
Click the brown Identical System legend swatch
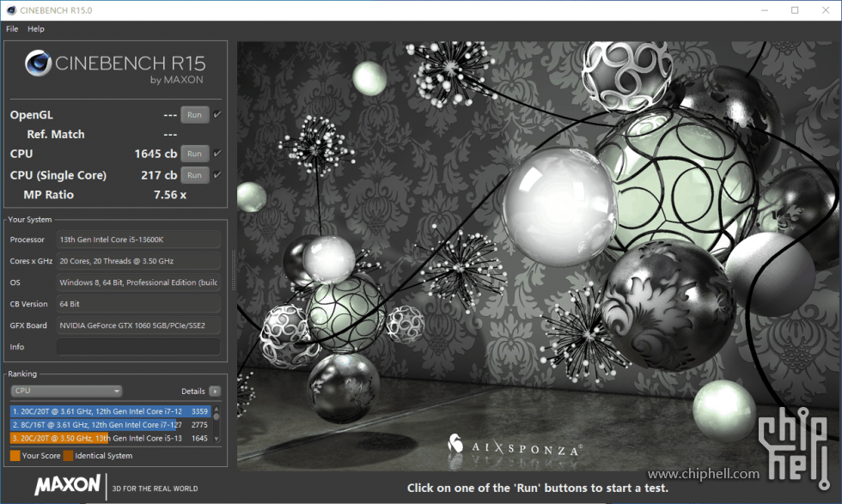(68, 456)
